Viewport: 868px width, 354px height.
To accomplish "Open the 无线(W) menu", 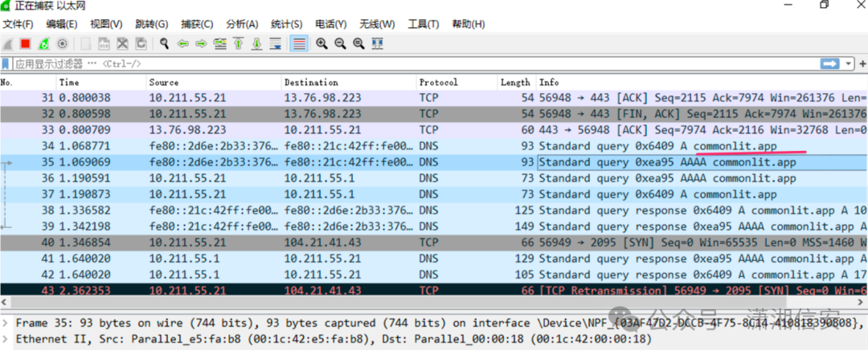I will (378, 24).
